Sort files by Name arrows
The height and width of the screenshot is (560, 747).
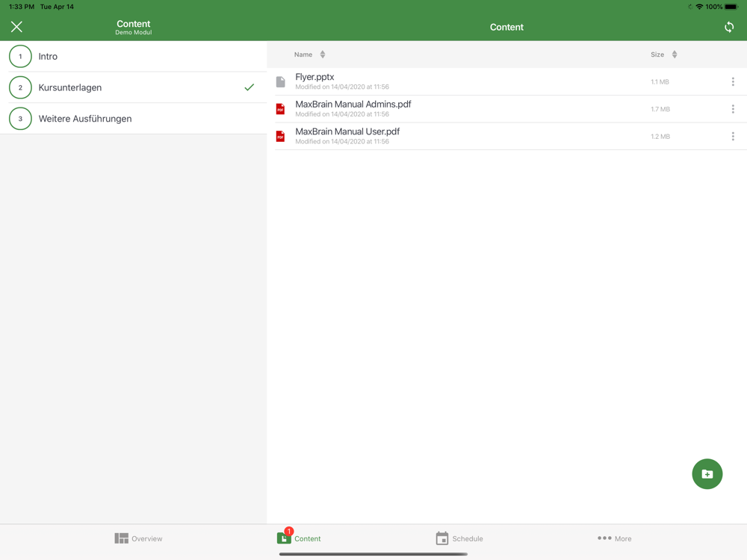[x=323, y=55]
